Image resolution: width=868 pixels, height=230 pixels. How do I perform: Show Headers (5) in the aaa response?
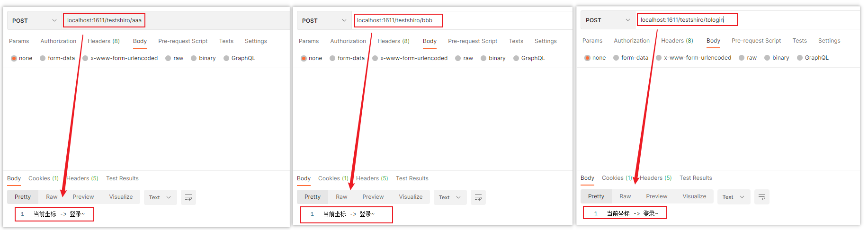pos(82,178)
